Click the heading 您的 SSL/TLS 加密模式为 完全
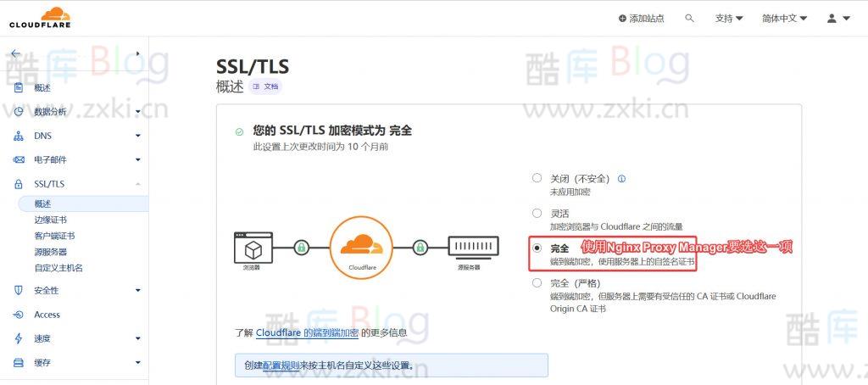 (332, 131)
